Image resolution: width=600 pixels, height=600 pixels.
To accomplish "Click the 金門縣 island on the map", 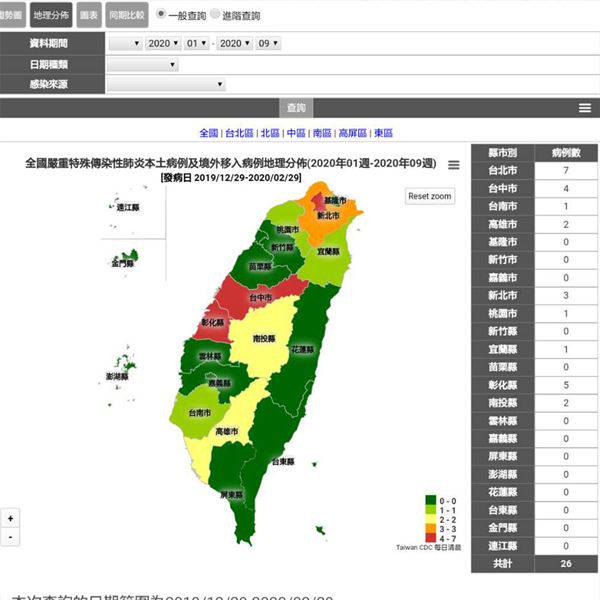I will point(128,257).
